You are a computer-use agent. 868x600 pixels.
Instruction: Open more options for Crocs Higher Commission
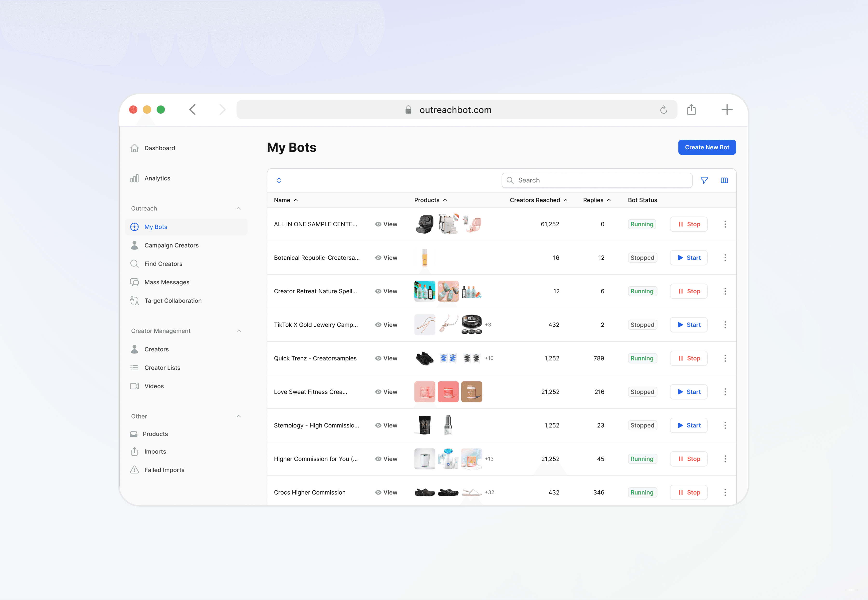(x=725, y=492)
